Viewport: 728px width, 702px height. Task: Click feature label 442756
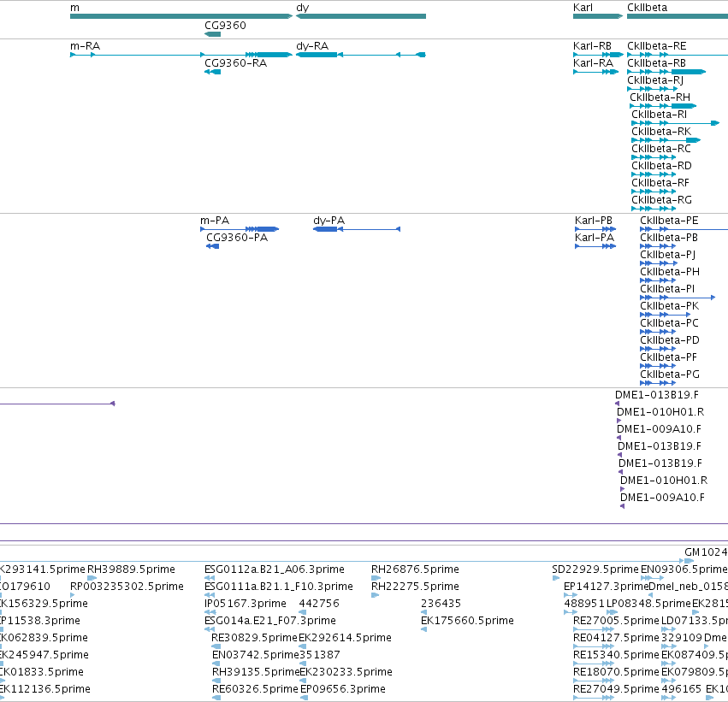tap(319, 604)
